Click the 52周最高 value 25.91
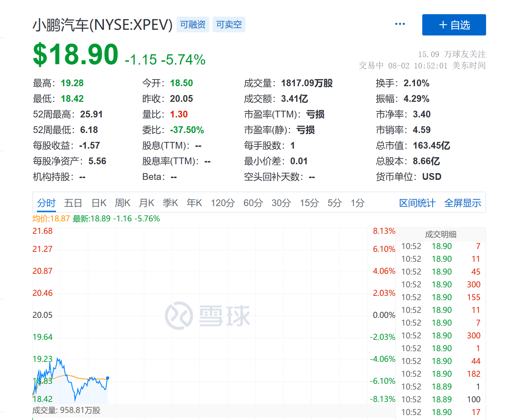This screenshot has width=507, height=420. click(x=91, y=114)
